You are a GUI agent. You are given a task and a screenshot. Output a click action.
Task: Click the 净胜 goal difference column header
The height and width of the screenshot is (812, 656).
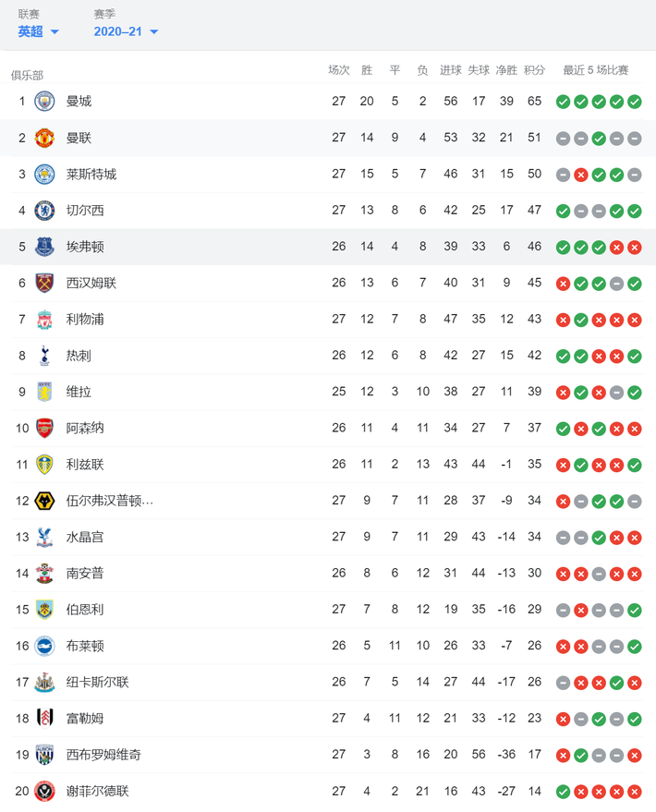click(506, 70)
